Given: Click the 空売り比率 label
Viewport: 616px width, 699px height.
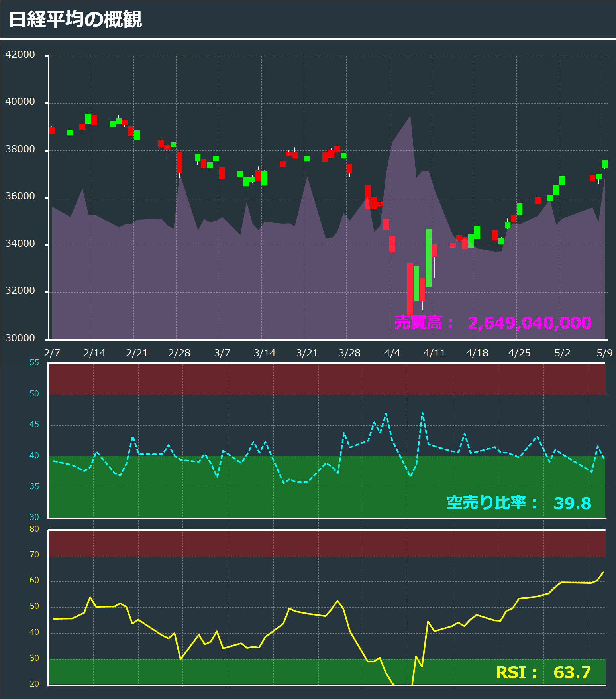Looking at the screenshot, I should pos(492,502).
